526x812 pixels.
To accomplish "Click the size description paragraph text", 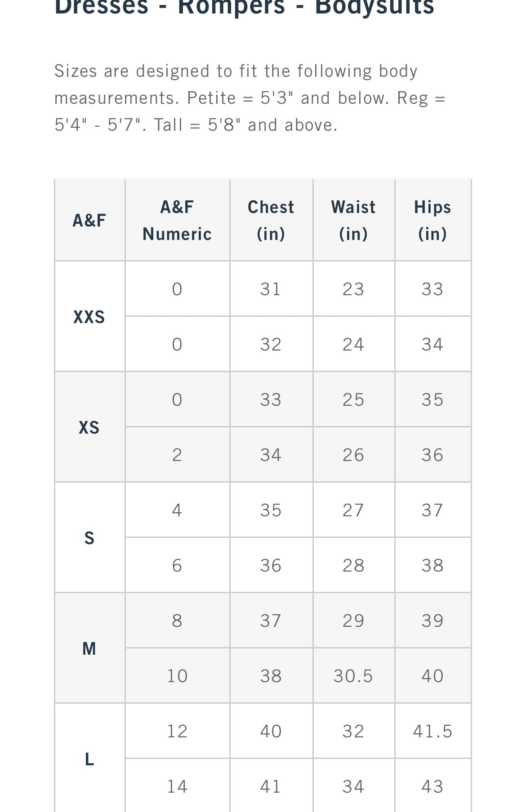I will coord(250,98).
